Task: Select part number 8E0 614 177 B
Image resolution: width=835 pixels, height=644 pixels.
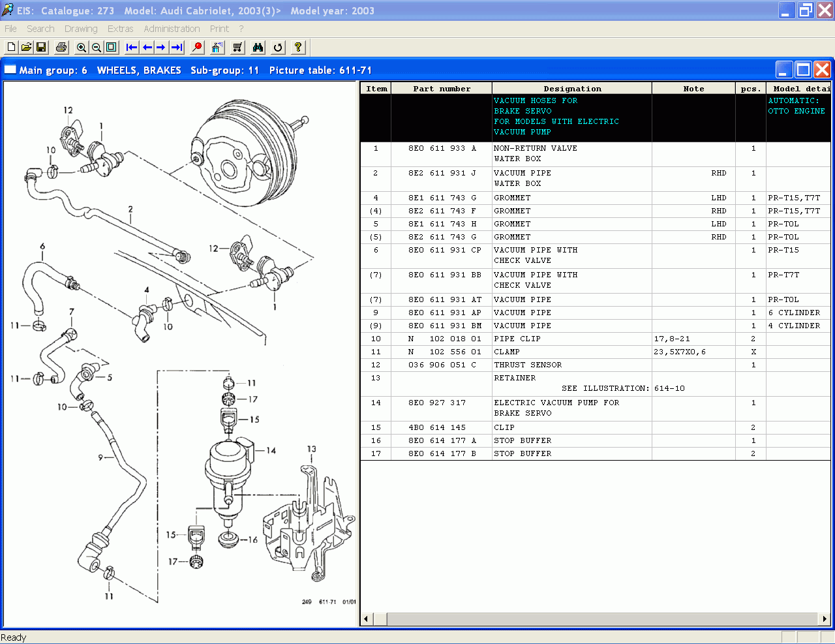Action: 442,453
